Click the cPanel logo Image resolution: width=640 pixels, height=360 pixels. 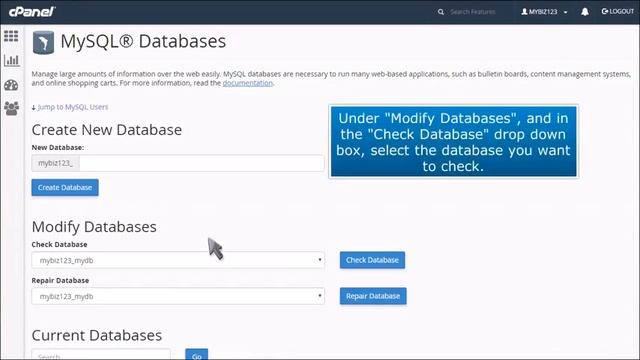[32, 11]
